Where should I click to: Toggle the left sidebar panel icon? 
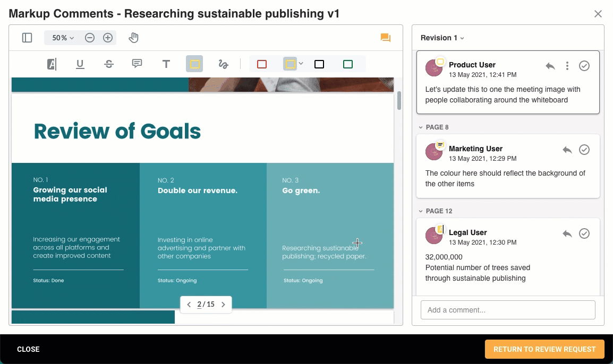point(27,38)
